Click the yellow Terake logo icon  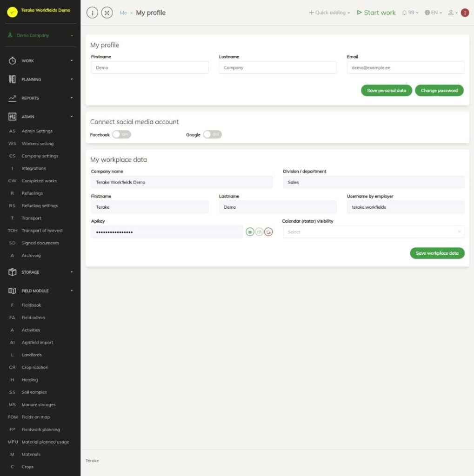coord(12,12)
